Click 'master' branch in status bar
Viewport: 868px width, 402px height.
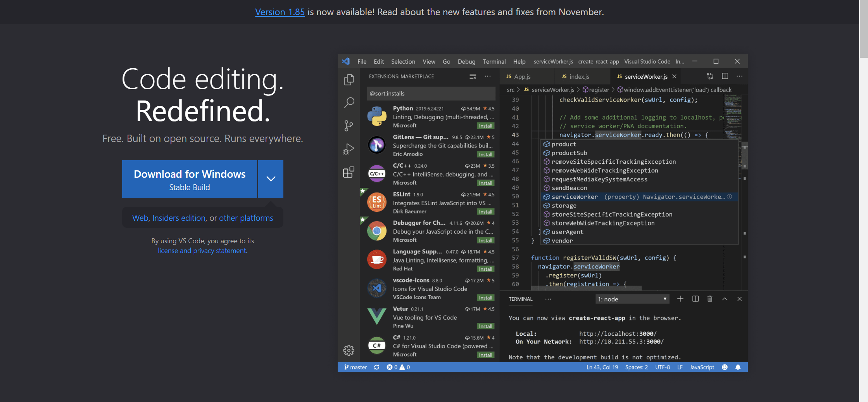(355, 367)
